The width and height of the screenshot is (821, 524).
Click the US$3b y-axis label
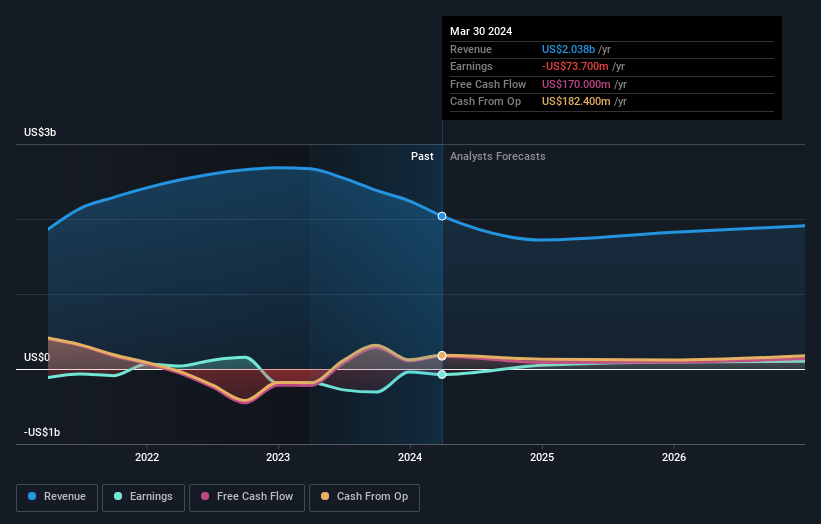[40, 132]
